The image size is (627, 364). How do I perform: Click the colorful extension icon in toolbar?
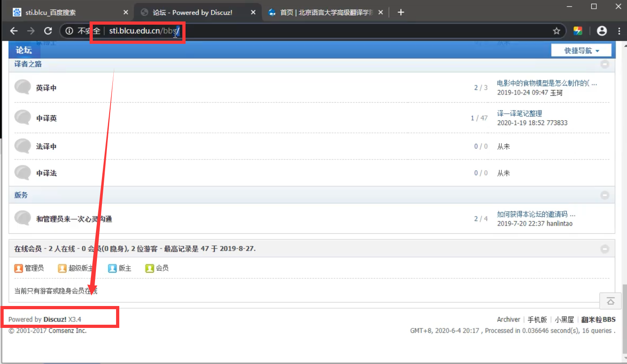pos(578,31)
